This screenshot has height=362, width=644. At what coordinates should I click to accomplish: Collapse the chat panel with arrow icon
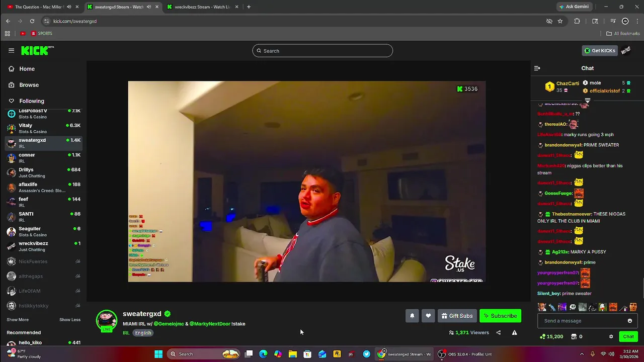(x=537, y=68)
